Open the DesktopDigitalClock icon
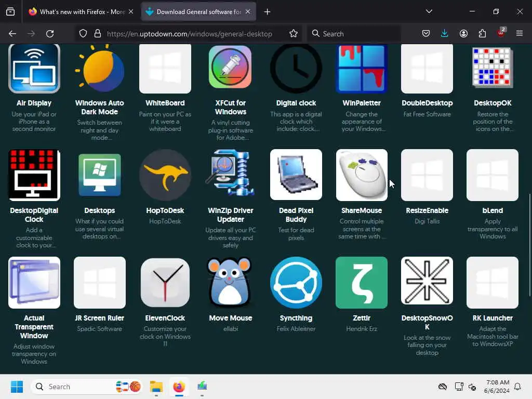 click(34, 175)
